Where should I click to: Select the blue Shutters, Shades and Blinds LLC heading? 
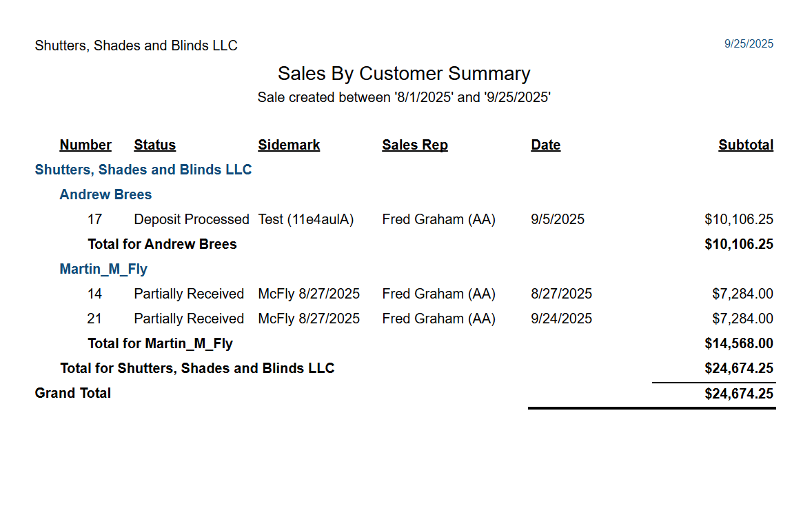[143, 170]
